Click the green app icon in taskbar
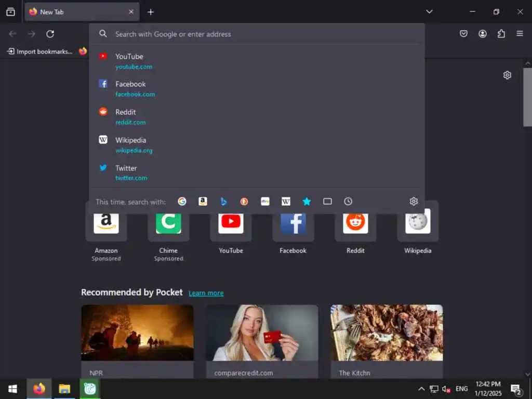532x399 pixels. coord(90,389)
